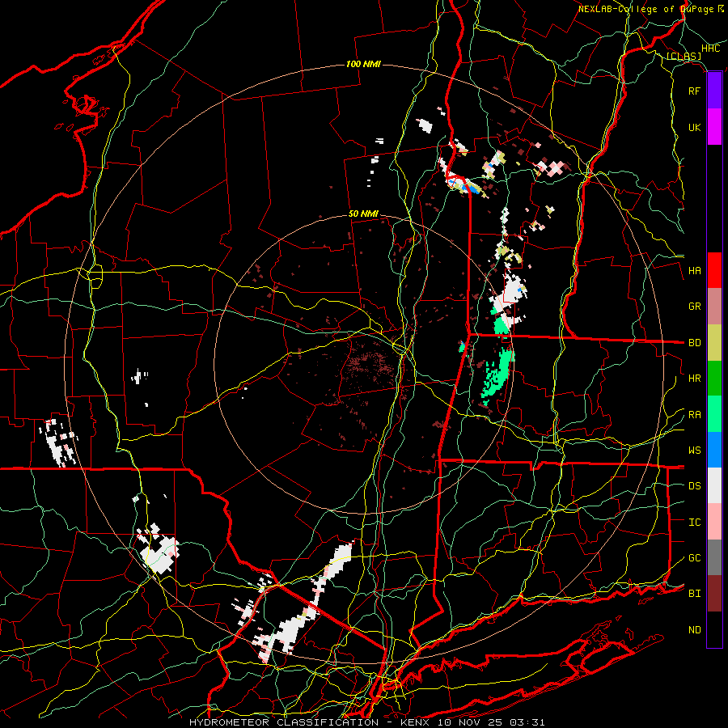Click the 50 NMI range ring label

coord(363,214)
